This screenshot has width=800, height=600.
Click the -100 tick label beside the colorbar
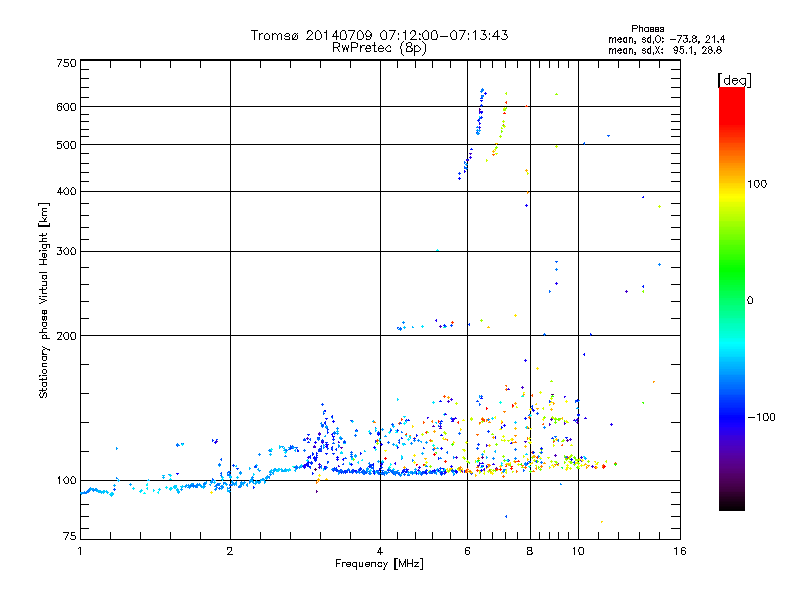point(763,416)
